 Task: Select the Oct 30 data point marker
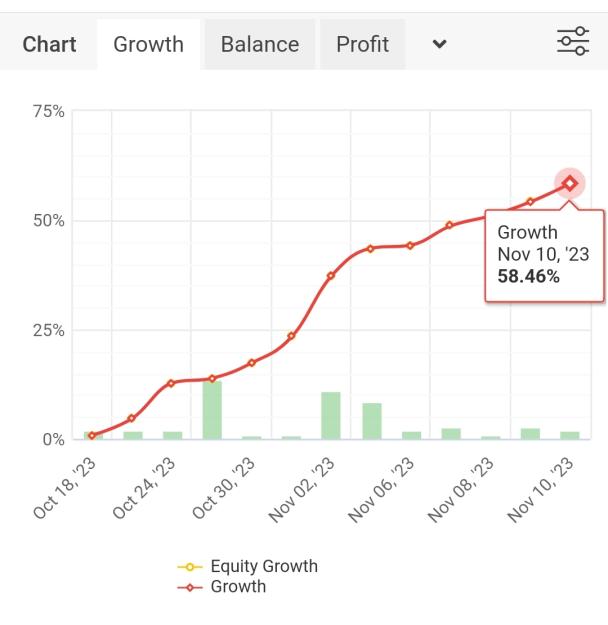tap(252, 363)
